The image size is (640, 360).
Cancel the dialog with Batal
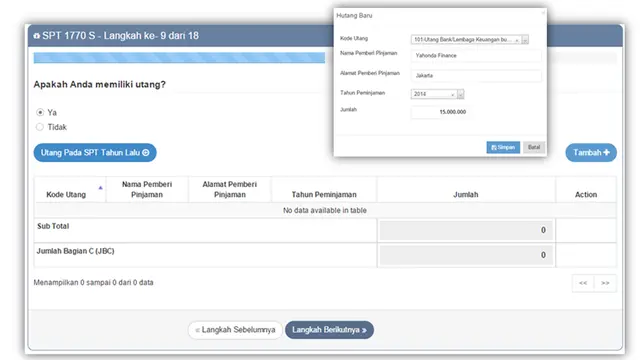(534, 147)
